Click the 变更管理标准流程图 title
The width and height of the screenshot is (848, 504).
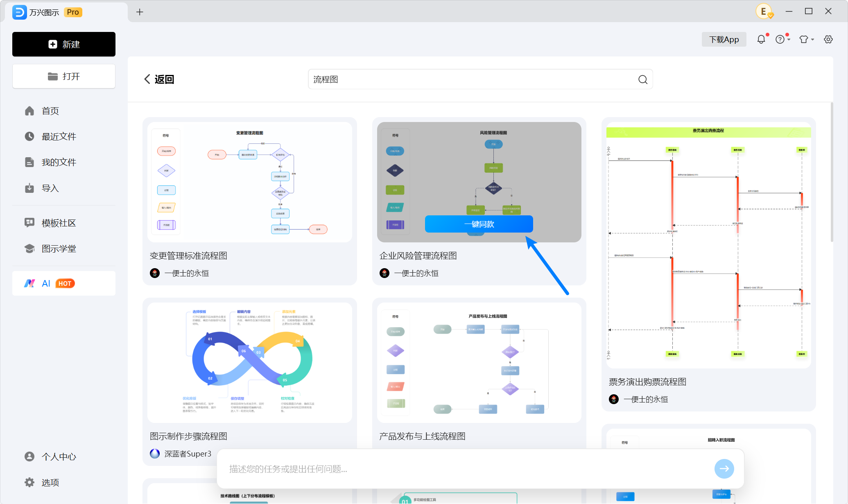click(x=188, y=256)
